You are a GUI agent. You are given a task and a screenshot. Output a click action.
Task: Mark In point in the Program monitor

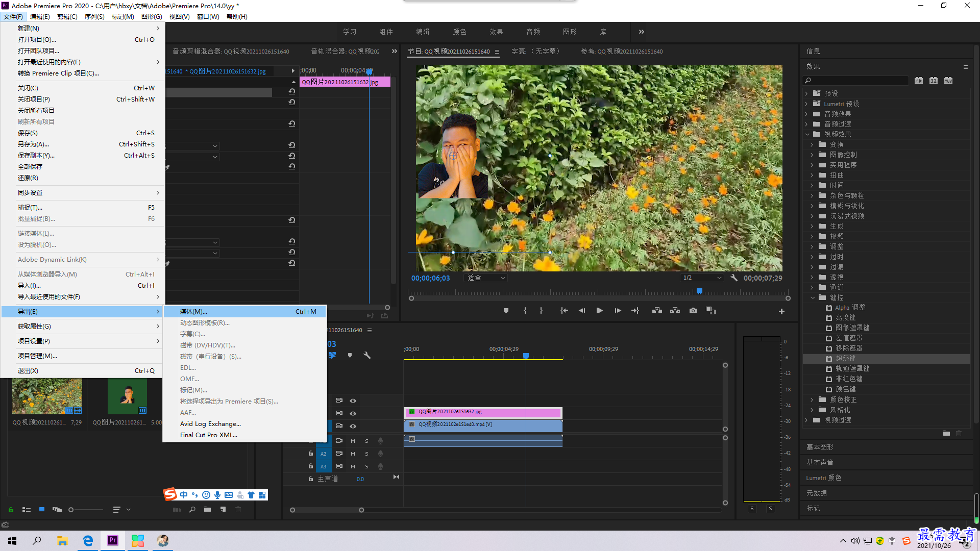tap(525, 311)
